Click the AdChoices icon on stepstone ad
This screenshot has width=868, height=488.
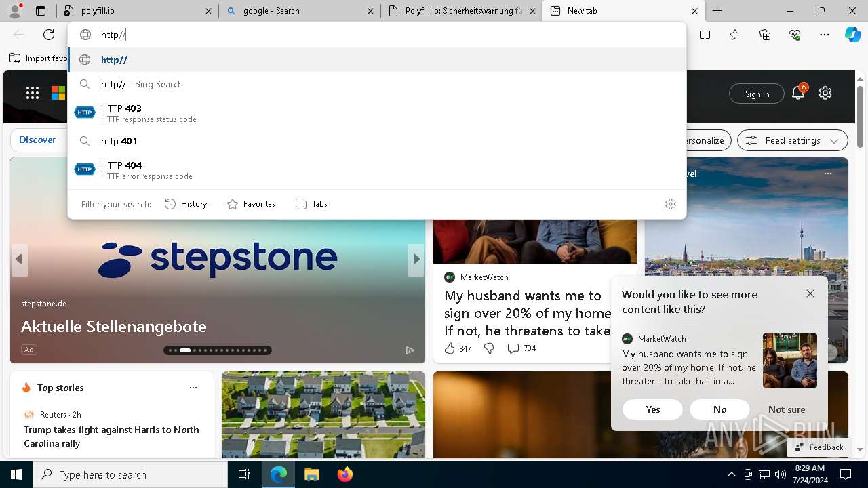click(410, 350)
